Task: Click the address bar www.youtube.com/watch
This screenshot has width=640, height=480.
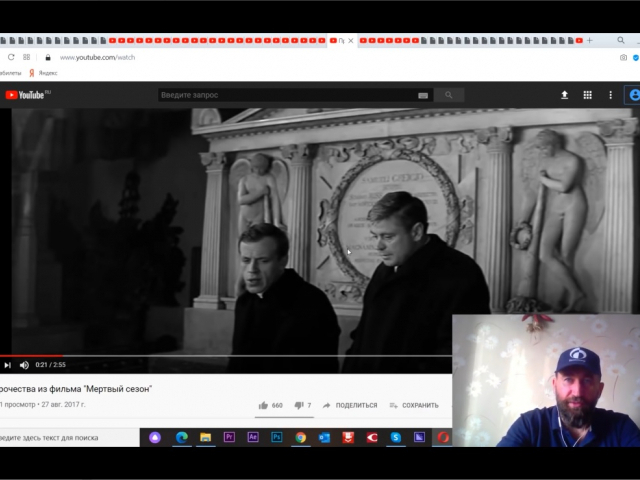Action: click(x=98, y=58)
